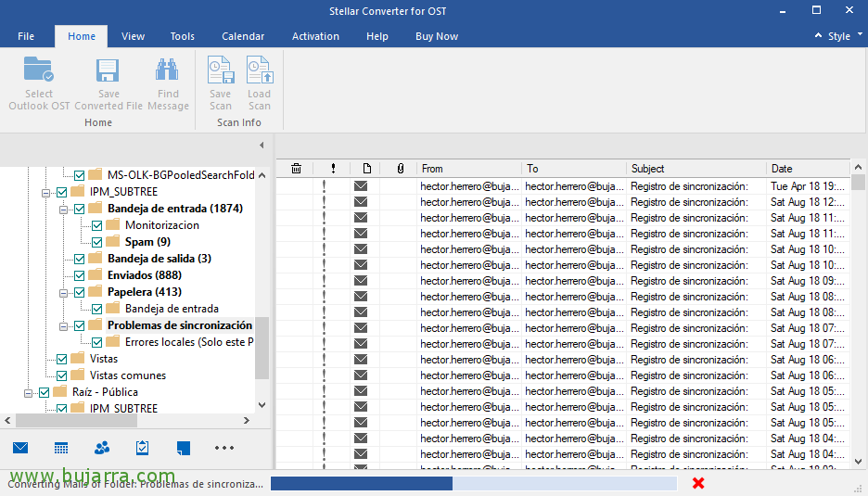Toggle the Spam (9) folder checkbox
Image resolution: width=868 pixels, height=496 pixels.
click(x=97, y=242)
